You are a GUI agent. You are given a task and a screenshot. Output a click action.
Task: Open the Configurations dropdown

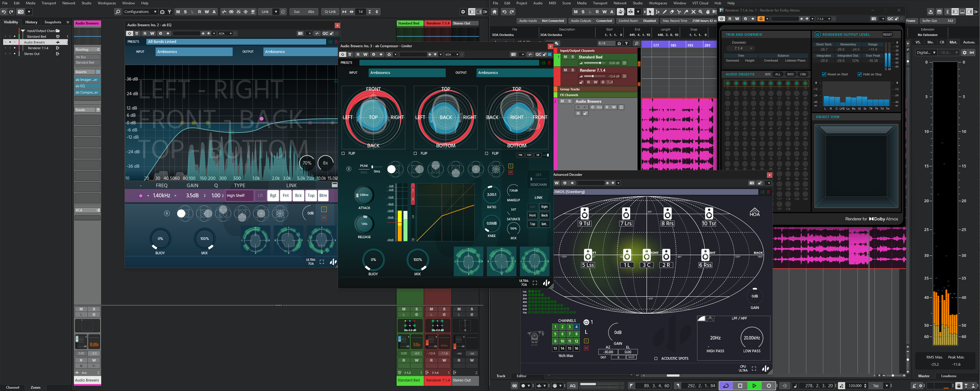(x=140, y=12)
